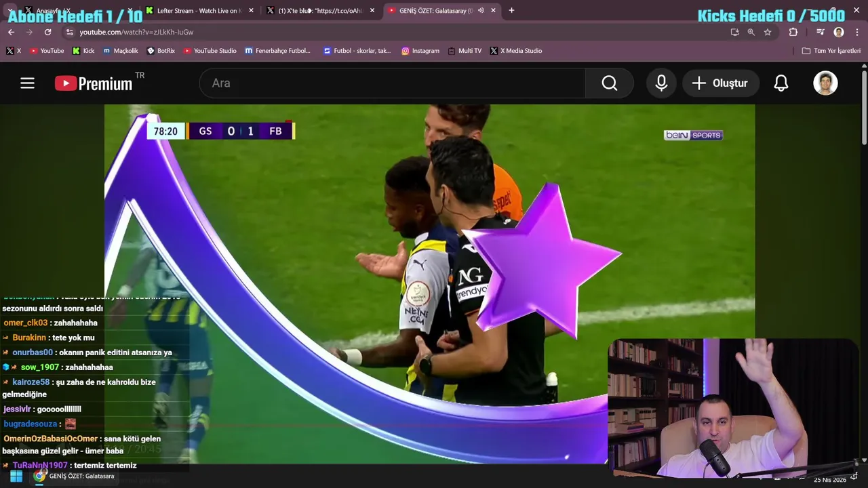Open the Chrome profile avatar
The height and width of the screenshot is (488, 868).
(839, 32)
